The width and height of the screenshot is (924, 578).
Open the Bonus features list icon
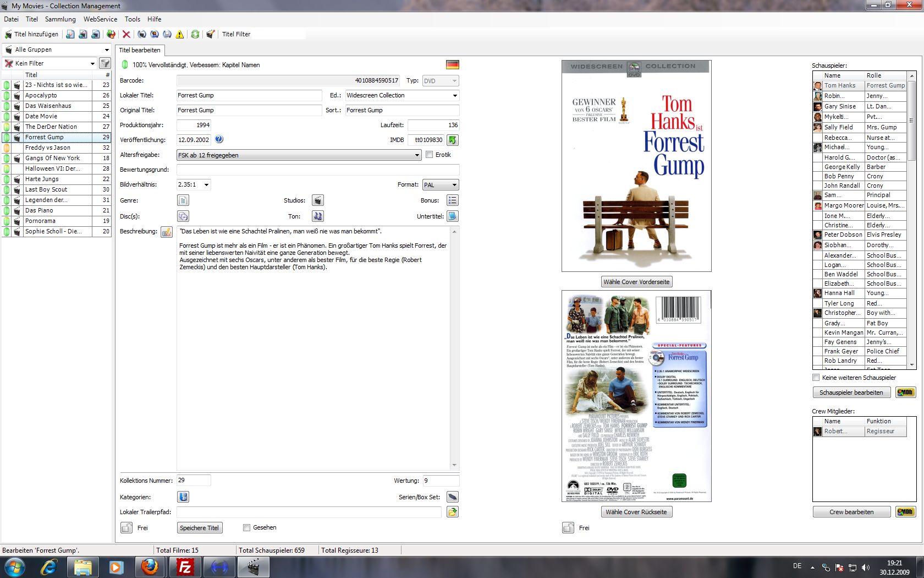tap(452, 200)
